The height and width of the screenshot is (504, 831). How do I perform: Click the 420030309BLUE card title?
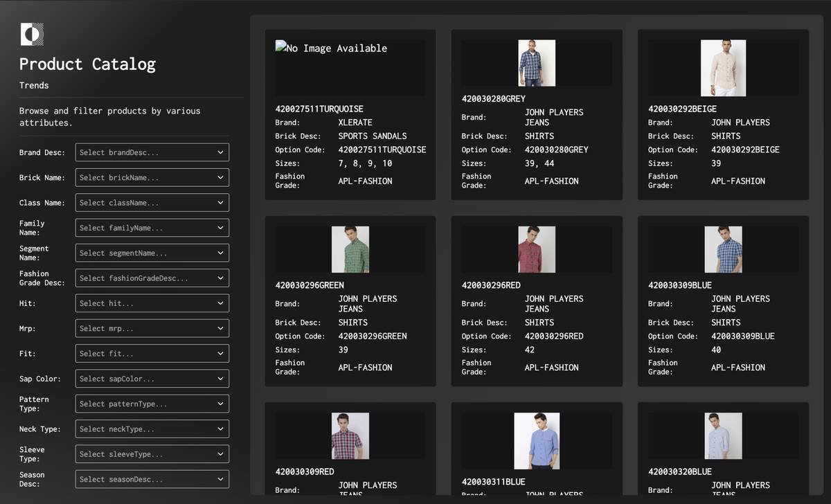click(x=680, y=285)
